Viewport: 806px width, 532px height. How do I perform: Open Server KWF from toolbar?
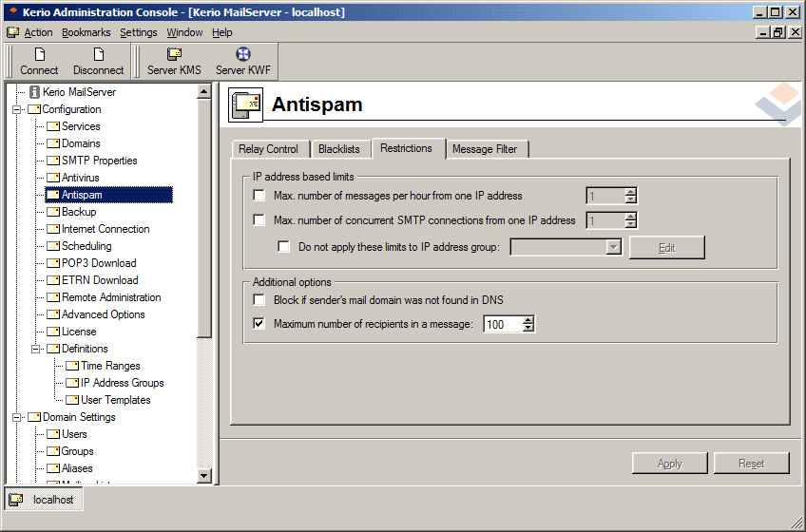click(242, 62)
